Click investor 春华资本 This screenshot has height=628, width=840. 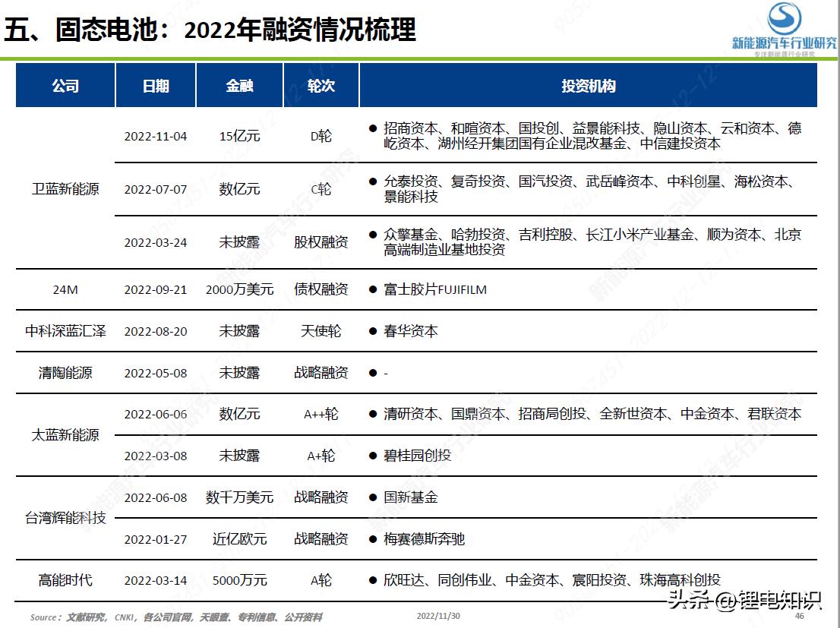(410, 331)
